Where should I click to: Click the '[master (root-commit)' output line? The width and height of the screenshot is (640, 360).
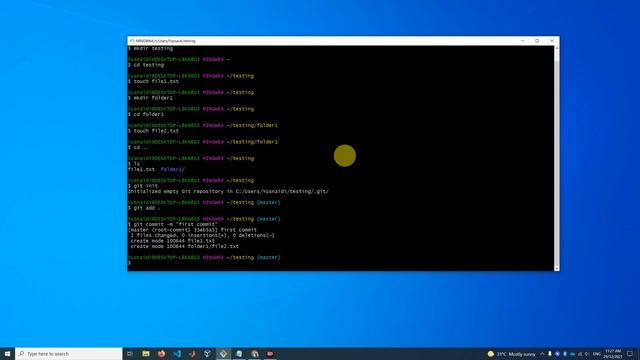click(x=192, y=230)
